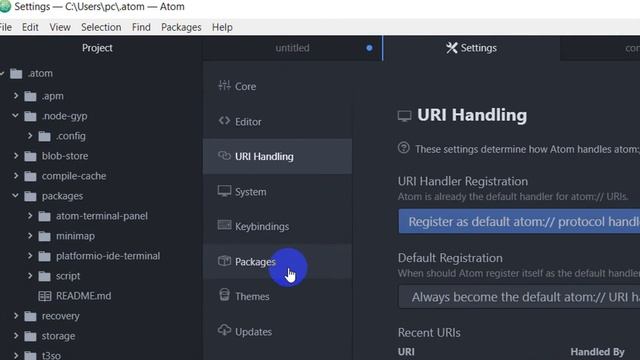Expand the .apm folder
This screenshot has height=360, width=640.
click(16, 96)
